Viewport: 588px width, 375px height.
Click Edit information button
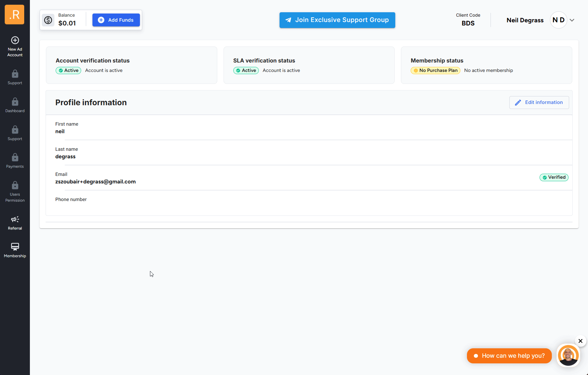pyautogui.click(x=539, y=102)
